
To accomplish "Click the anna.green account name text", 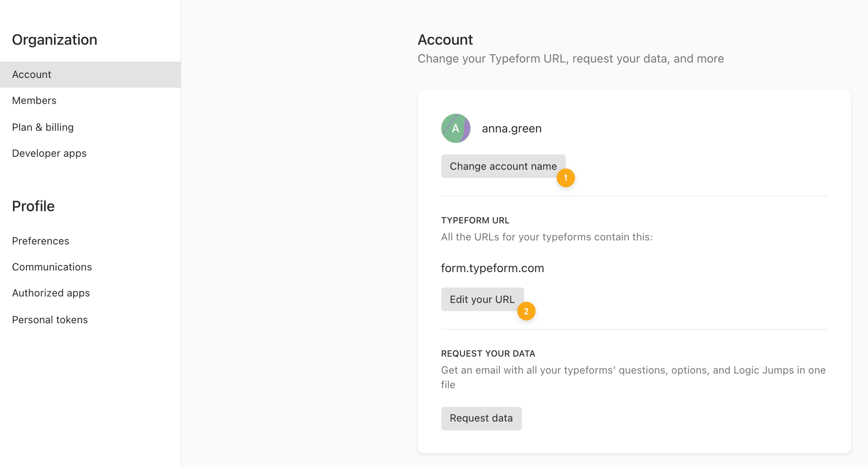I will (x=511, y=128).
